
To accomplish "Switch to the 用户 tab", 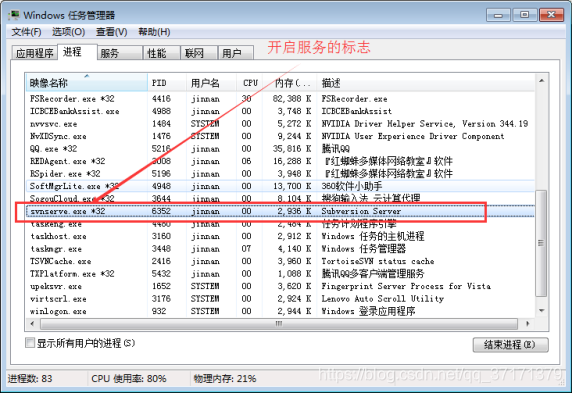I will pyautogui.click(x=235, y=53).
